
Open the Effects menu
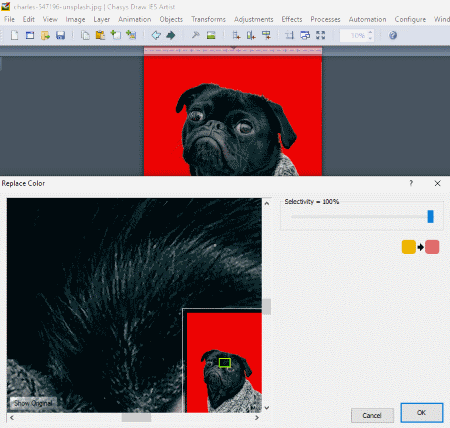[292, 19]
